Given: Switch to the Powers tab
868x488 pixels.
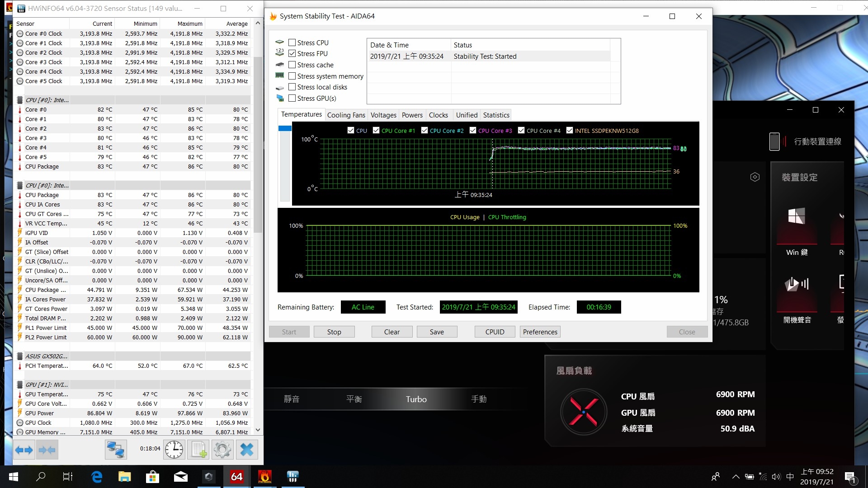Looking at the screenshot, I should pyautogui.click(x=412, y=115).
